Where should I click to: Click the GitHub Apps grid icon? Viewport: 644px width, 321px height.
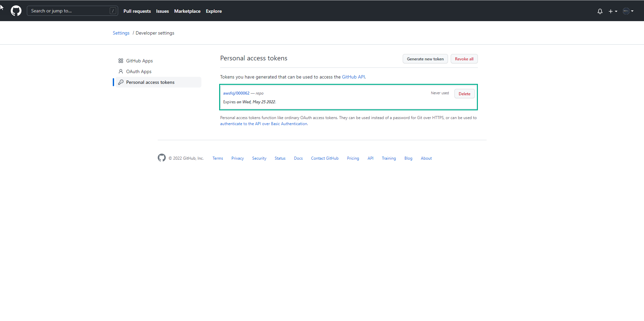[x=121, y=61]
